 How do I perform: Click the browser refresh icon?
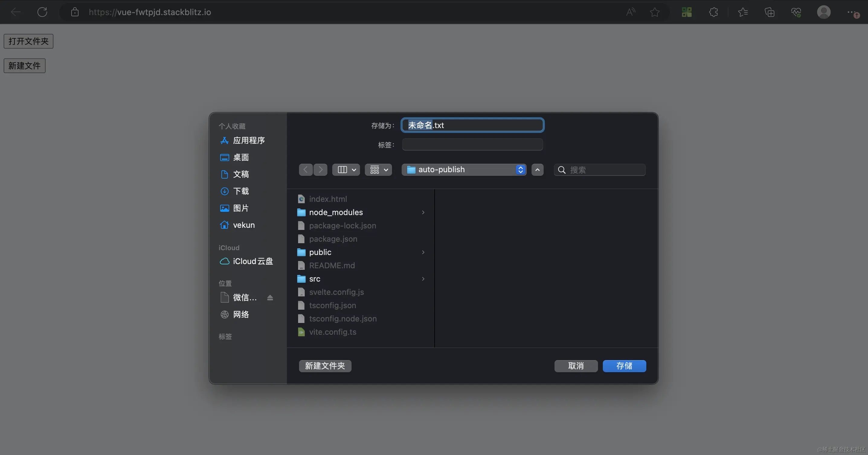[42, 12]
